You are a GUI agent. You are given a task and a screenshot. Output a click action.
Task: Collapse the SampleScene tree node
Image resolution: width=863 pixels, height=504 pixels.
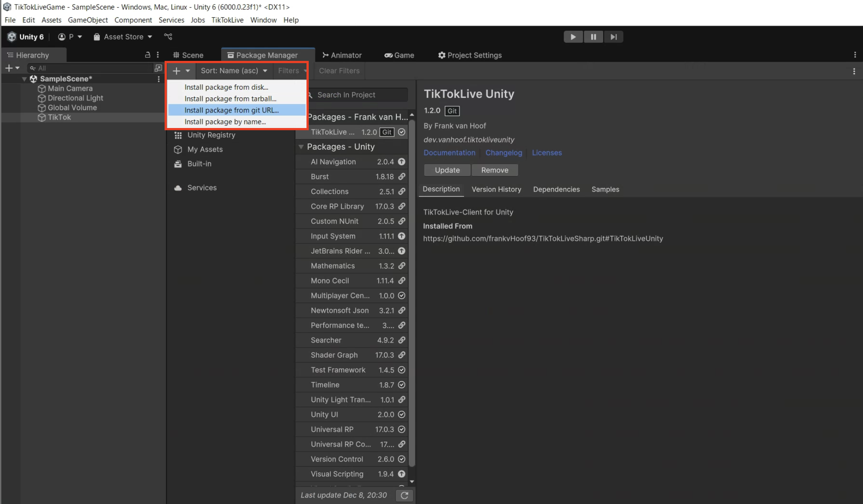click(24, 79)
